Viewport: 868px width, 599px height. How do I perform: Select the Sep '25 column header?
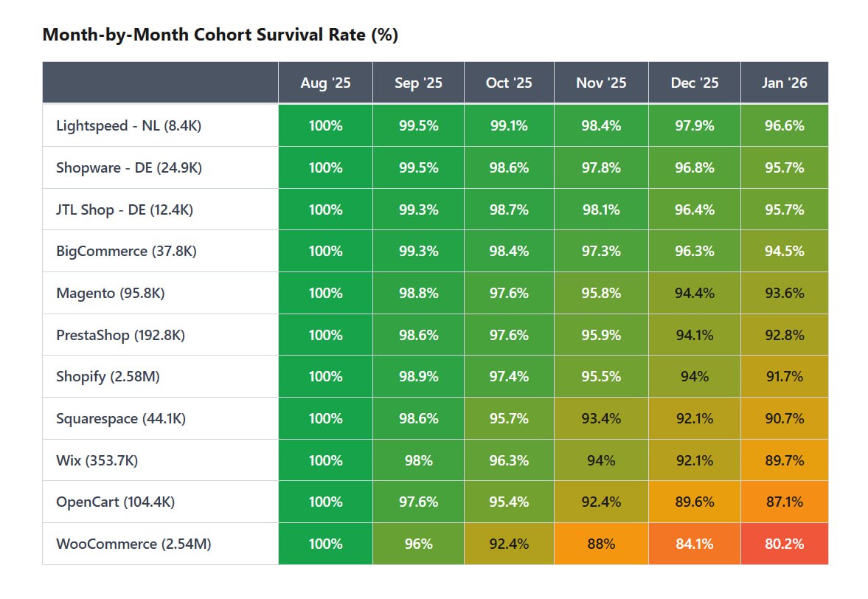[418, 83]
